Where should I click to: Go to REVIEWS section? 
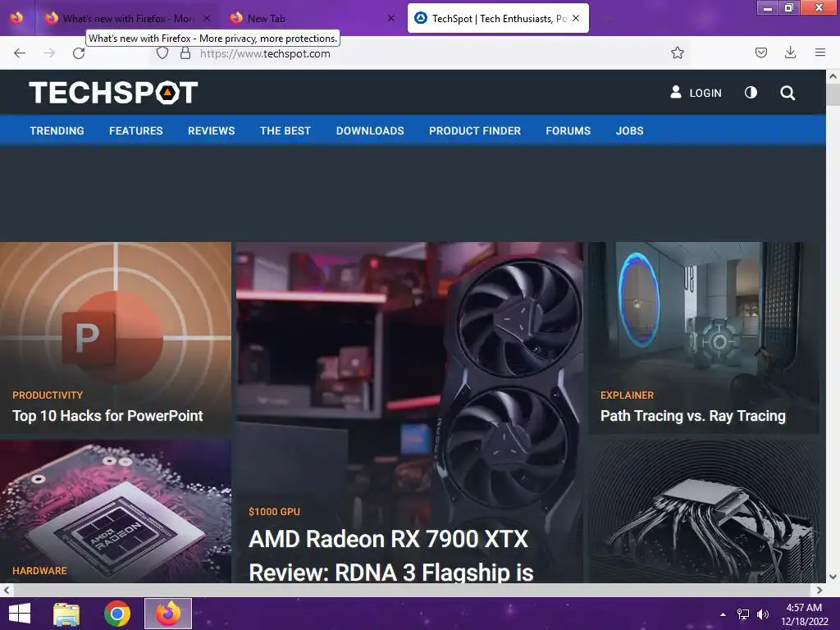pos(211,130)
